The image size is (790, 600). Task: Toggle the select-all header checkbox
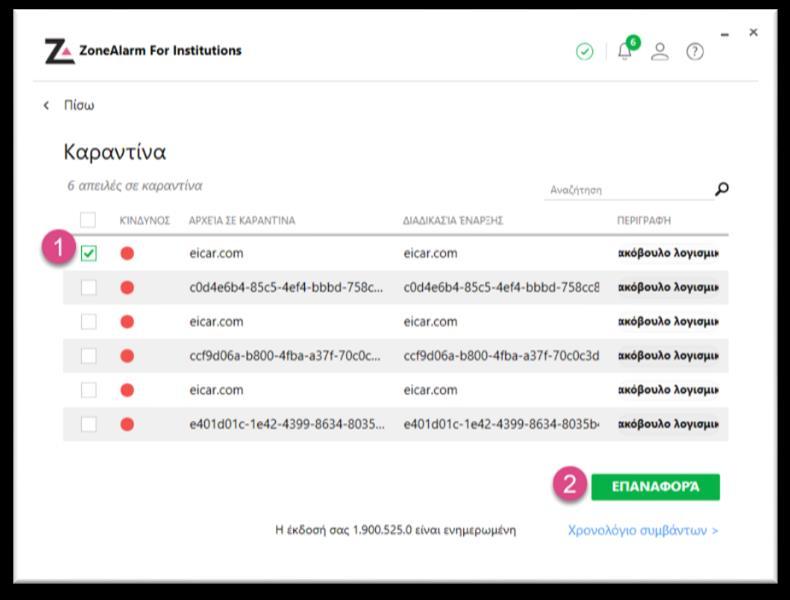coord(88,220)
